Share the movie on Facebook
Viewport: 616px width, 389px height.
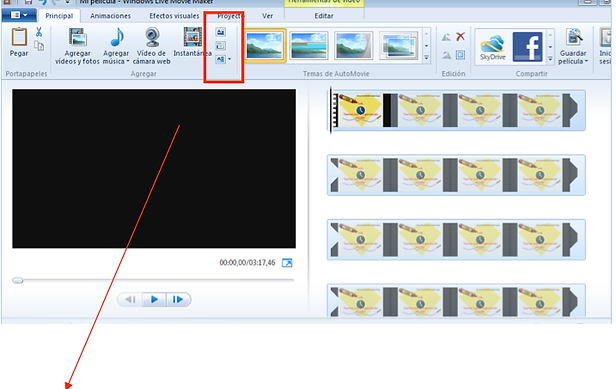pos(527,47)
